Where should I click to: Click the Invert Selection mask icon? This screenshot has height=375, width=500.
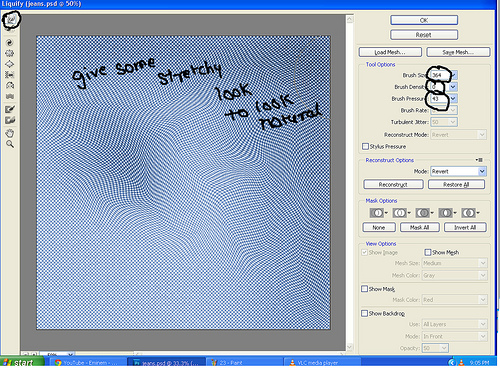click(470, 213)
